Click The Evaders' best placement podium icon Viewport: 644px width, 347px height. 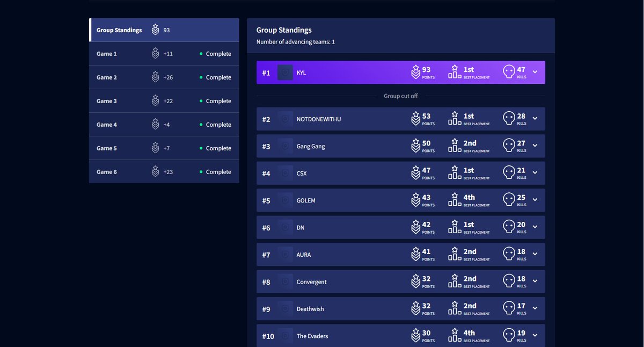(455, 335)
